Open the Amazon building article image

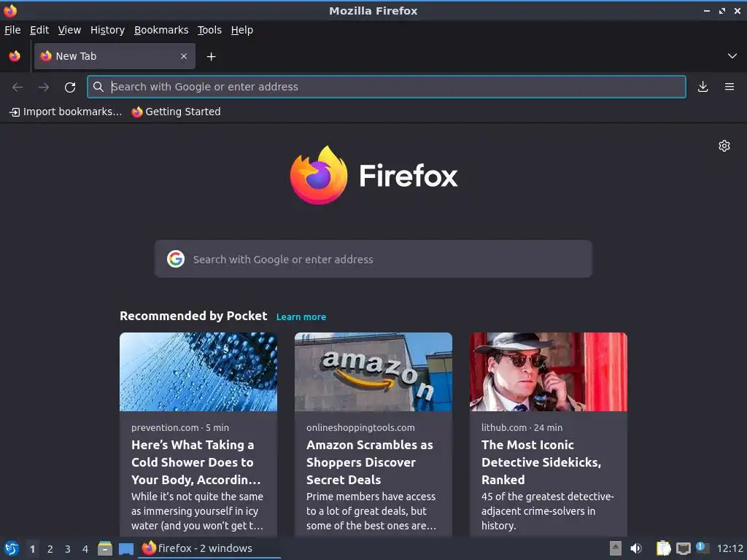pyautogui.click(x=373, y=372)
